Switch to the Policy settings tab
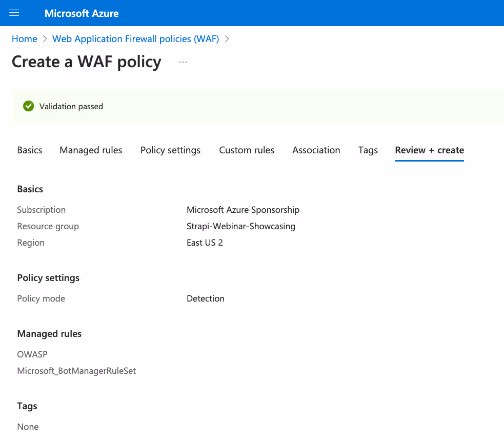Viewport: 504px width, 440px height. (170, 150)
